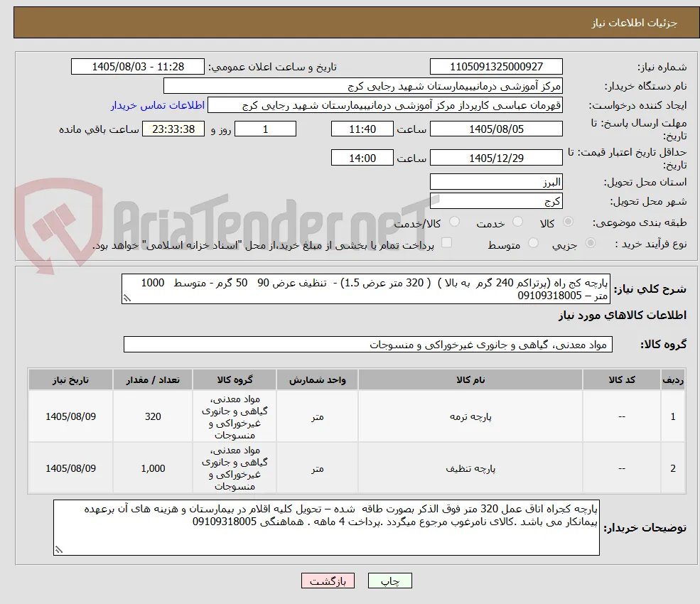Viewport: 700px width, 604px height.
Task: Select the کالا/خدمت radio button
Action: [454, 222]
